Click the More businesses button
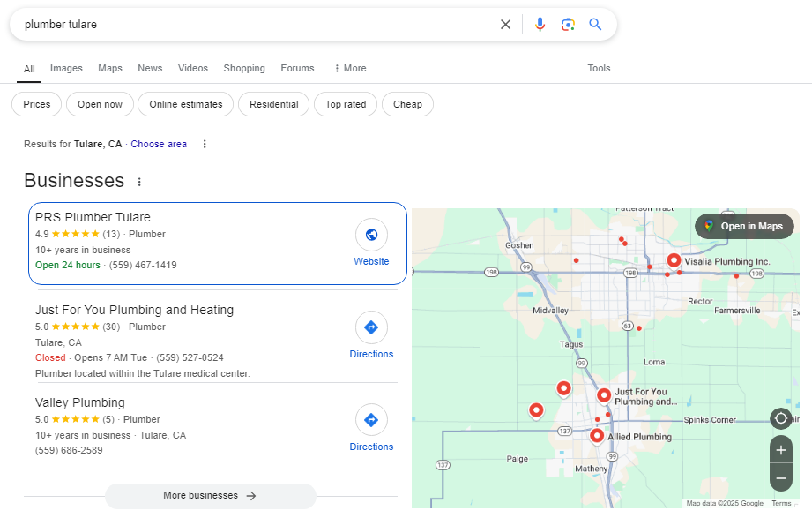The image size is (812, 518). click(x=210, y=496)
